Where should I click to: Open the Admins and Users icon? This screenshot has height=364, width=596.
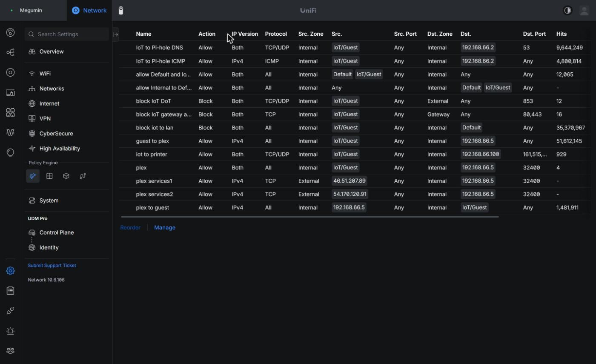pyautogui.click(x=10, y=351)
